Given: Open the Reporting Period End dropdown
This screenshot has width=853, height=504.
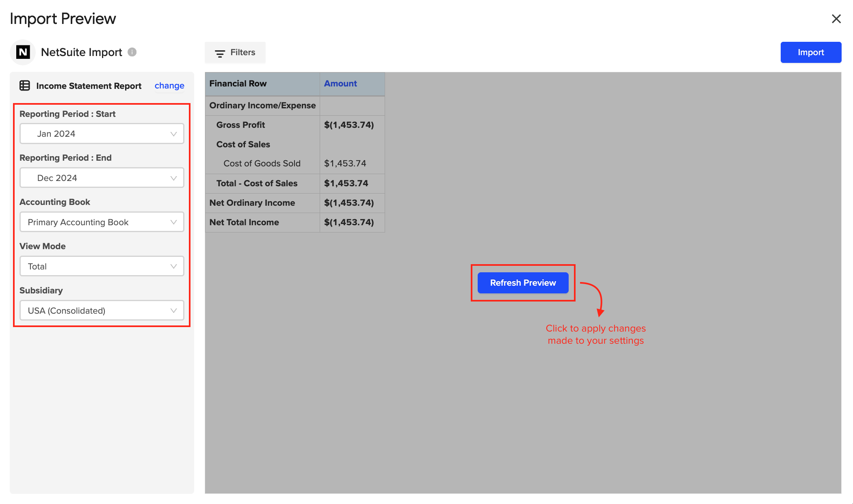Looking at the screenshot, I should [x=102, y=178].
